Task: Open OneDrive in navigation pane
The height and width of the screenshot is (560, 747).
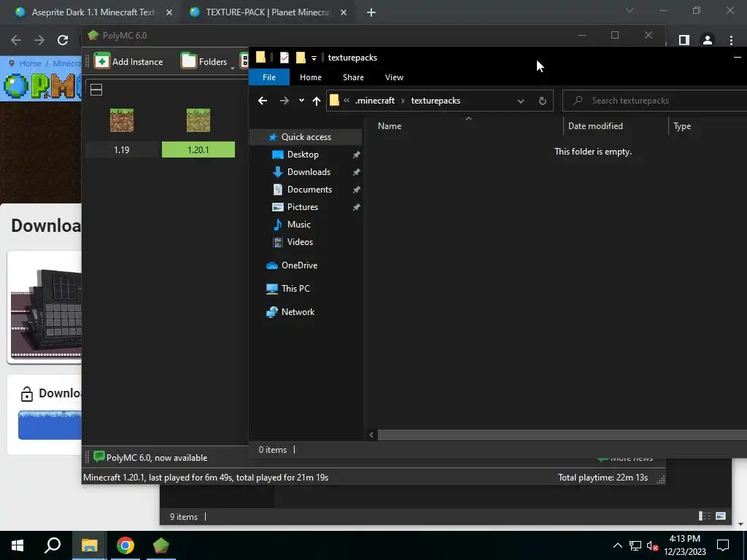Action: coord(299,265)
